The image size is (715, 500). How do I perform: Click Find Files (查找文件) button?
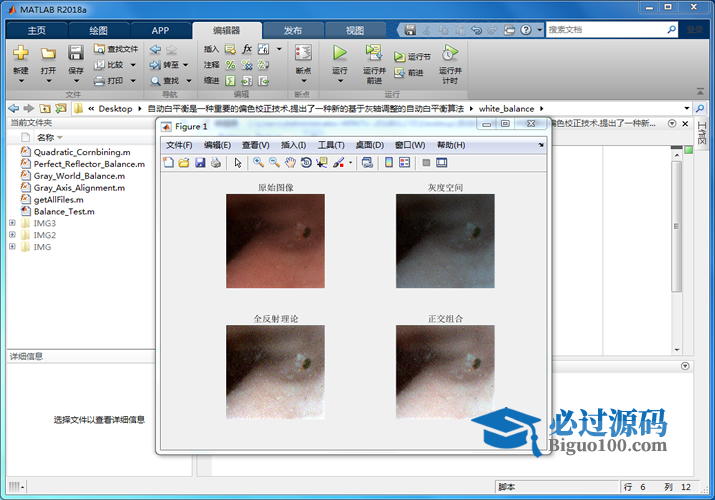(x=115, y=49)
